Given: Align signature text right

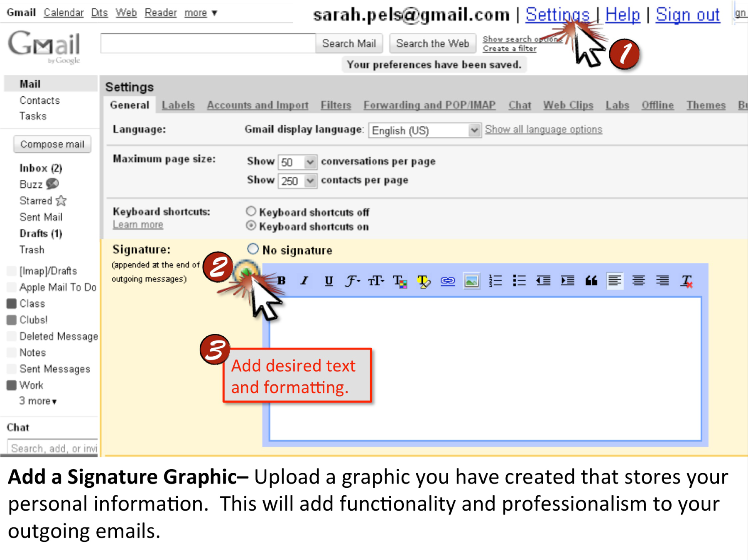Looking at the screenshot, I should coord(662,281).
